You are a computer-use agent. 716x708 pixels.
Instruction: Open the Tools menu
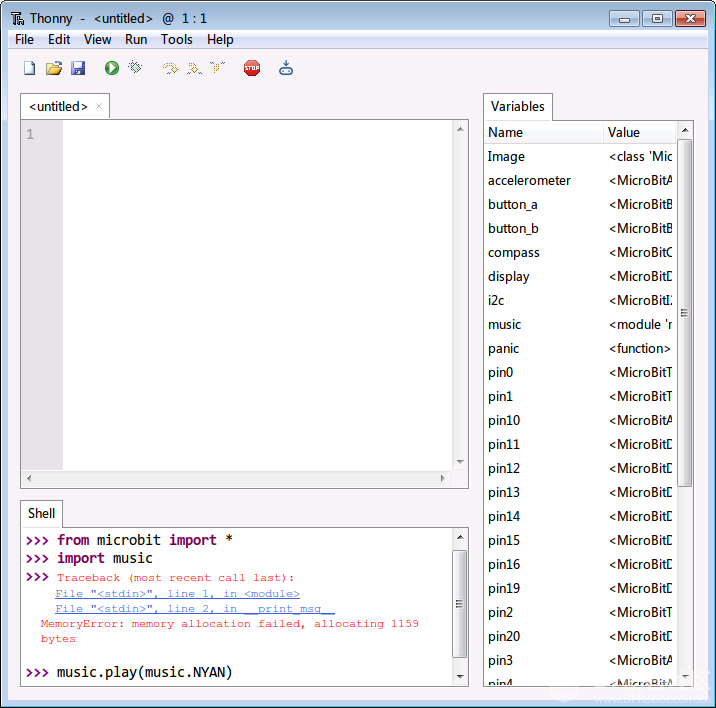(x=177, y=40)
